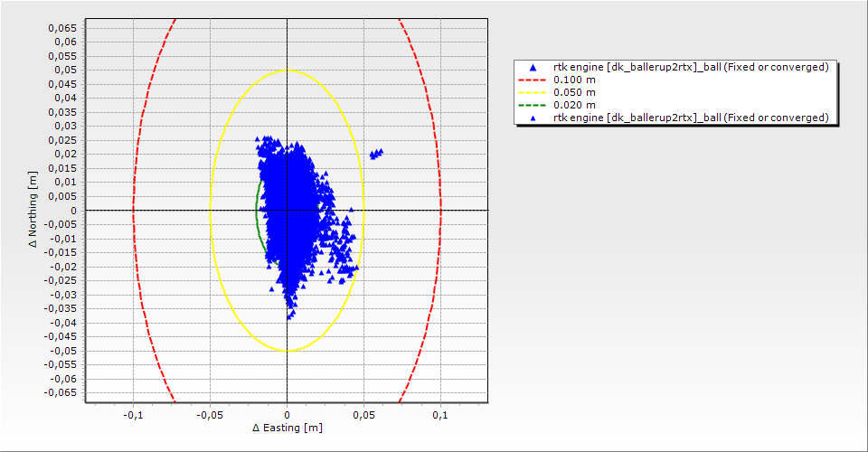The image size is (868, 452).
Task: Click the "-0,01" Northing tick label
Action: (x=63, y=239)
